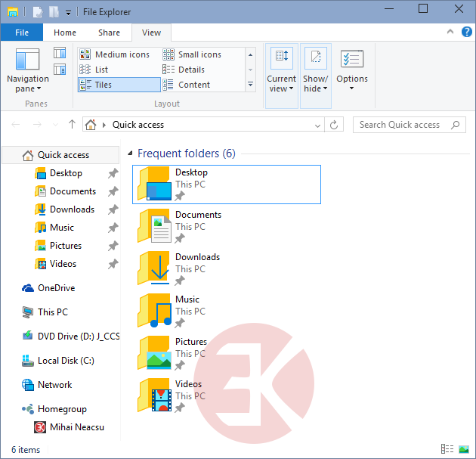Expand the Options dropdown arrow
The image size is (476, 459).
click(352, 88)
